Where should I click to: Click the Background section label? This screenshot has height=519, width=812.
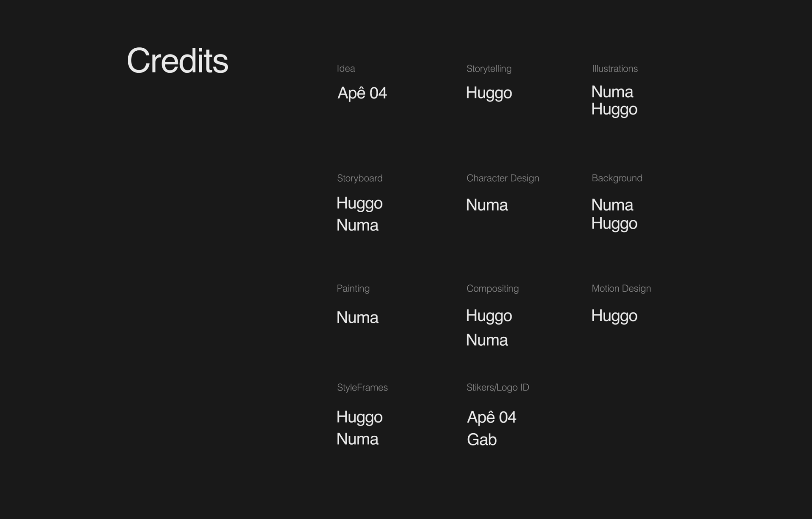tap(617, 178)
